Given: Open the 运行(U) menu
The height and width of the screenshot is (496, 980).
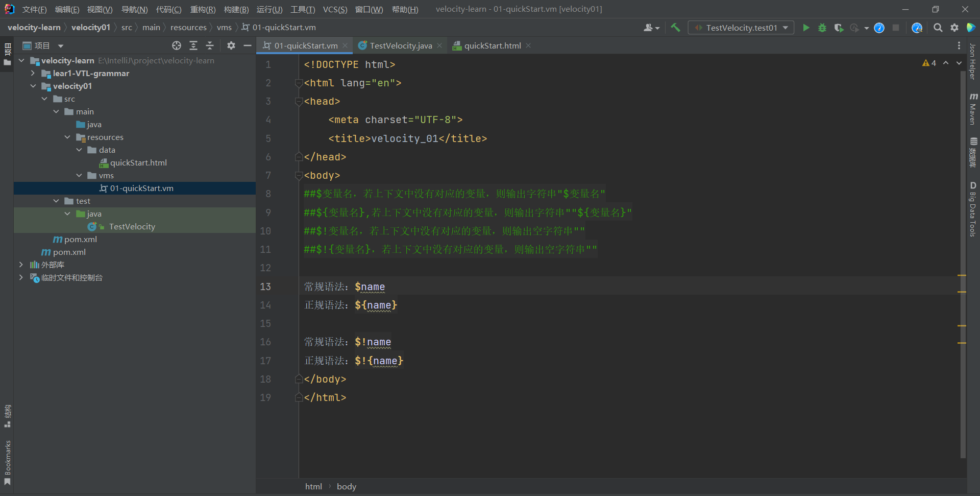Looking at the screenshot, I should point(269,9).
